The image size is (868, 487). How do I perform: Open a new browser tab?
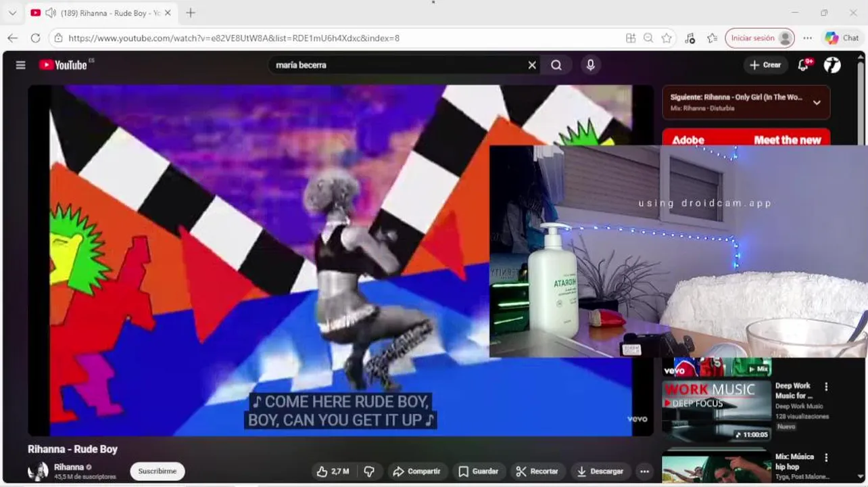191,13
